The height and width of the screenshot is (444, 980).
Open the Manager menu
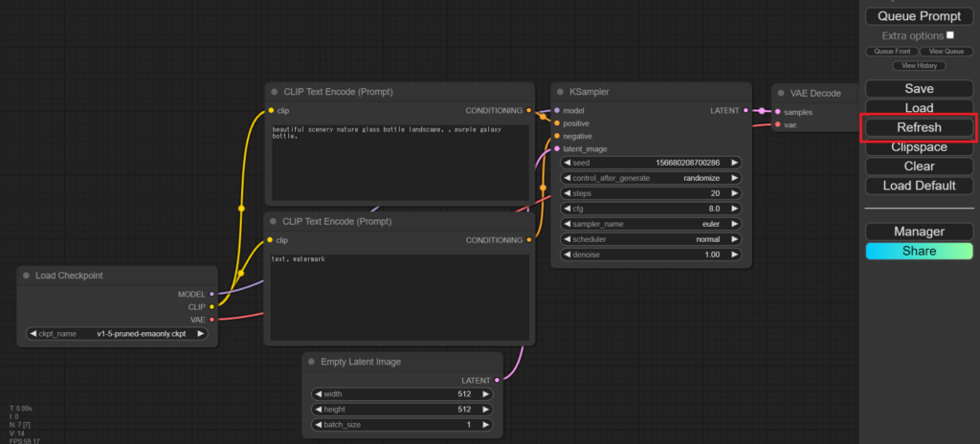pyautogui.click(x=919, y=232)
